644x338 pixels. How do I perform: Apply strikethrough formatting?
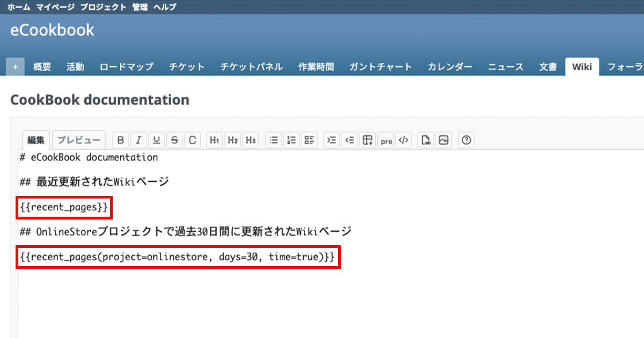click(174, 141)
